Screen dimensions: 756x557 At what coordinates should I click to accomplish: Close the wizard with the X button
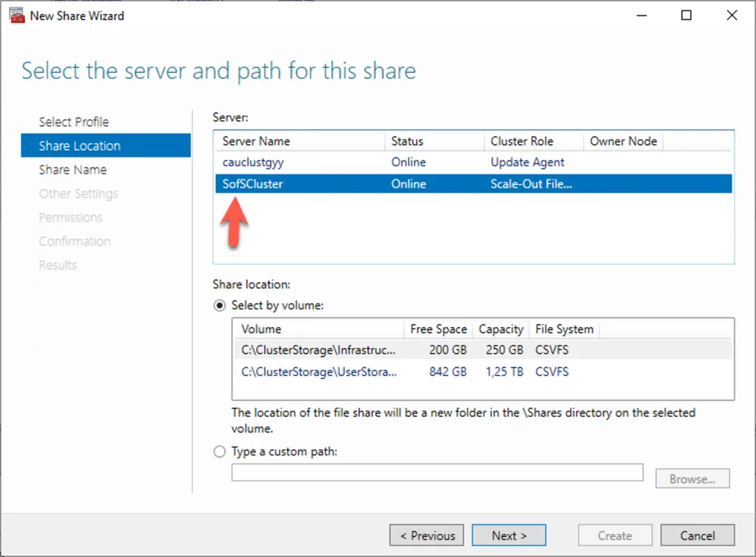coord(732,16)
